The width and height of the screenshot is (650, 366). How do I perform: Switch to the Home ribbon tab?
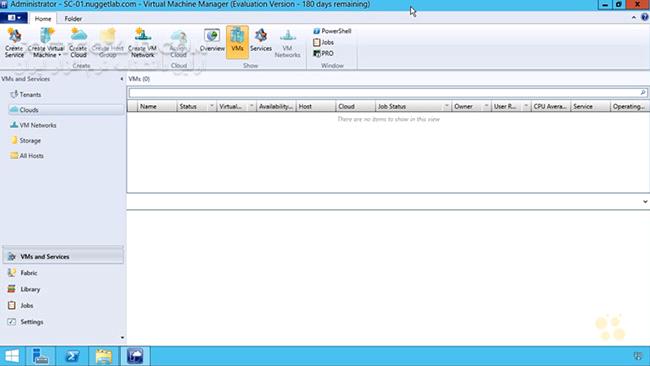[x=43, y=19]
